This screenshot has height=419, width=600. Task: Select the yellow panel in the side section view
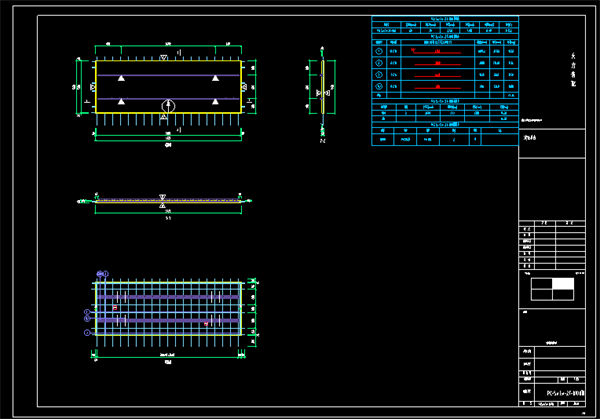tap(323, 87)
